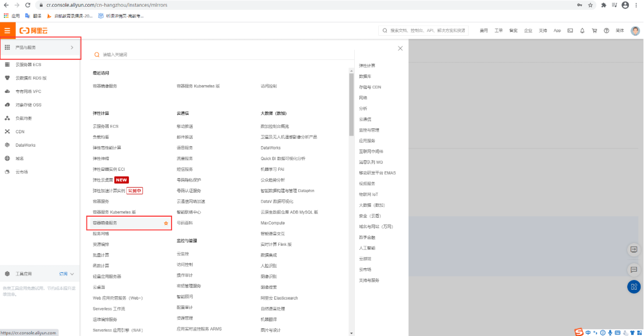Click the floating blue apps button
Screen dimensions: 644x336
[x=634, y=286]
